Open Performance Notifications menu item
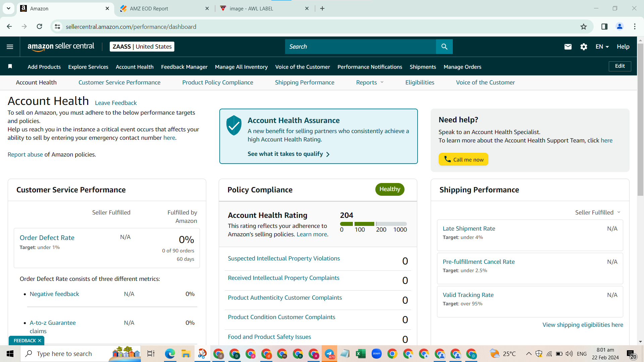Viewport: 644px width, 362px height. 370,67
